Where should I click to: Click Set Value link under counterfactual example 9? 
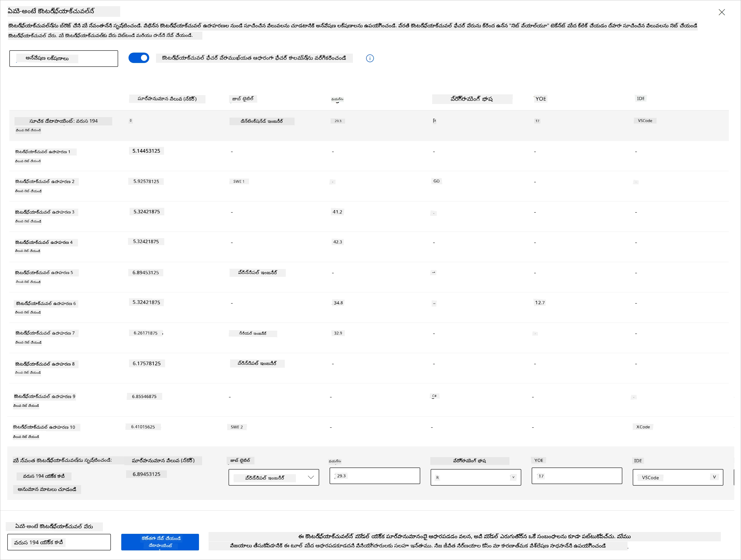click(26, 406)
